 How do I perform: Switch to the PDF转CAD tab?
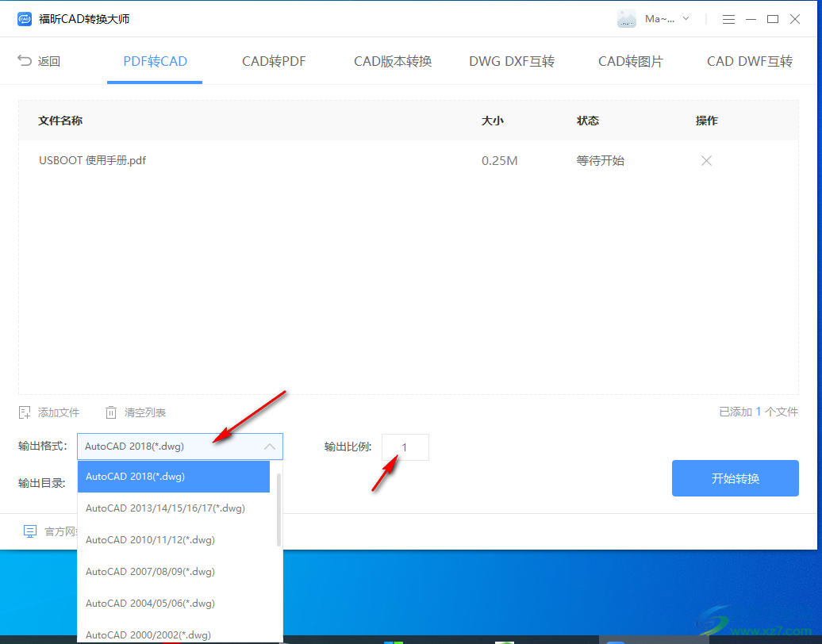pyautogui.click(x=155, y=61)
